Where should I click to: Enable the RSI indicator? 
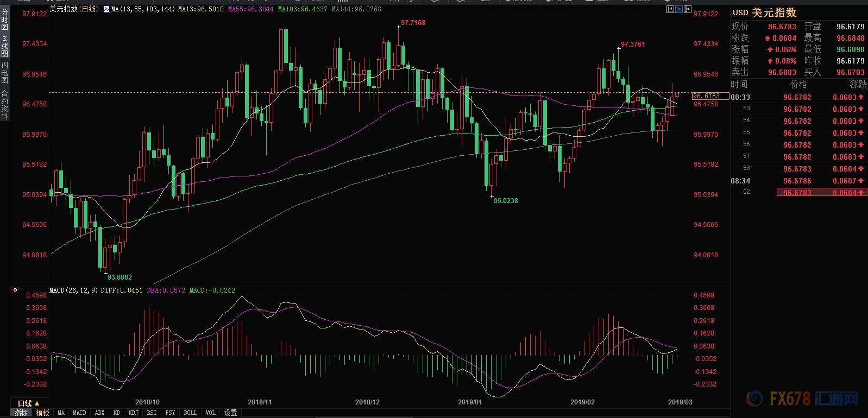[x=152, y=413]
